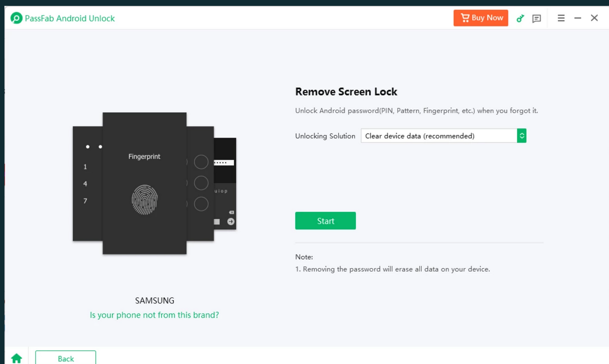Open the feedback message icon
This screenshot has height=364, width=609.
[537, 19]
